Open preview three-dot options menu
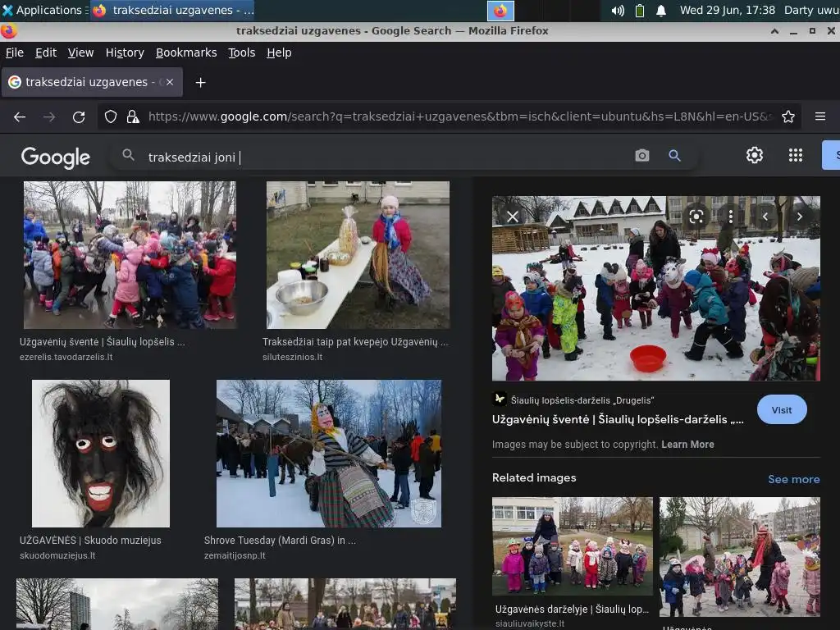 (731, 217)
